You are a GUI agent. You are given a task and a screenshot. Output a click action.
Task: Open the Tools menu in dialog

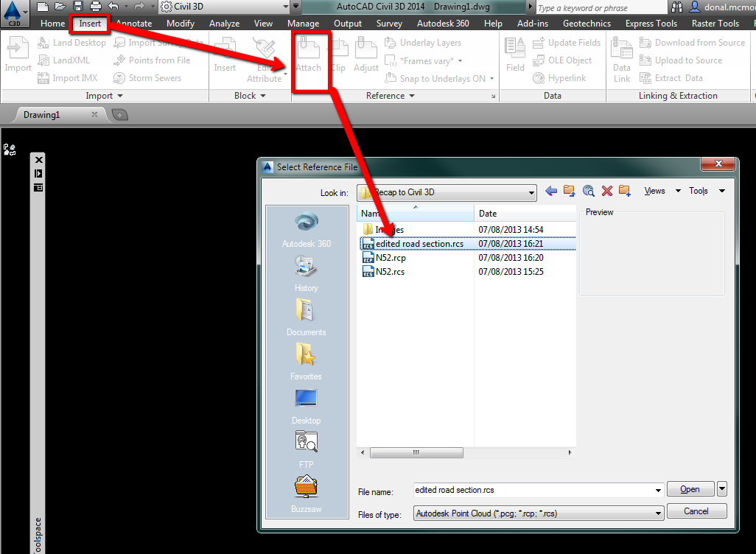(x=707, y=191)
